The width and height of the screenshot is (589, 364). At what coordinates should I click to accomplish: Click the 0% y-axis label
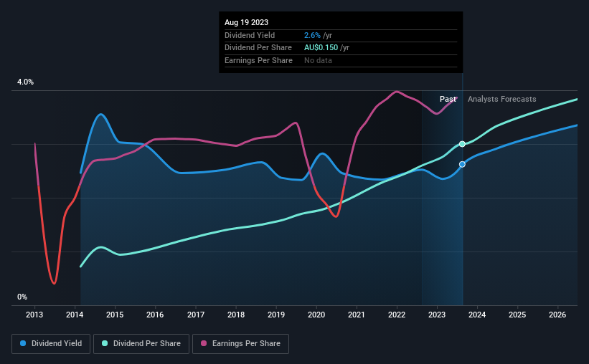tap(22, 297)
